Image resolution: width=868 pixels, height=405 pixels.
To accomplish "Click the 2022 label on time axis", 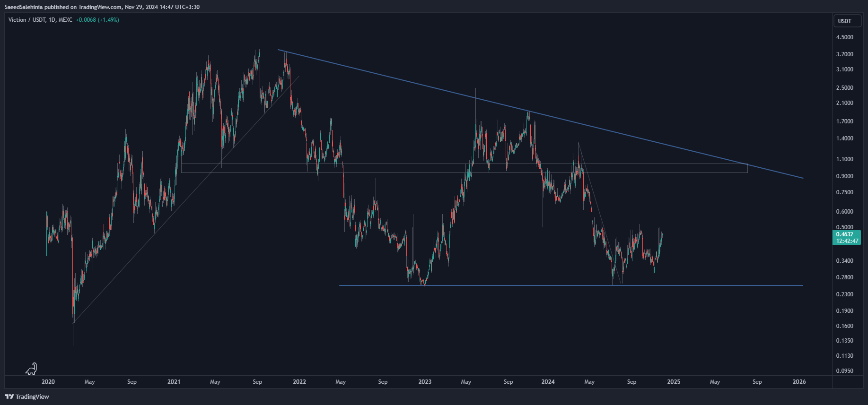I will [x=299, y=382].
